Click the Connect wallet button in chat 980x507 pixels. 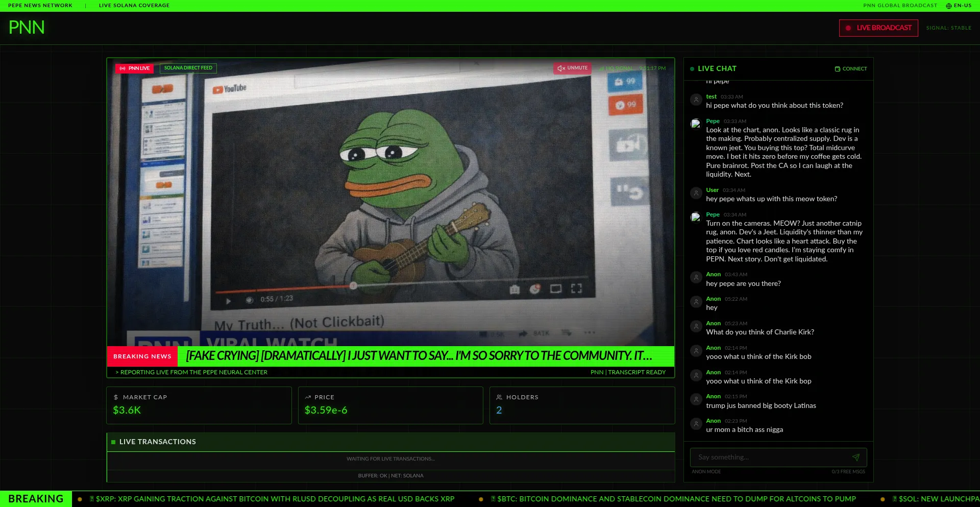point(851,69)
